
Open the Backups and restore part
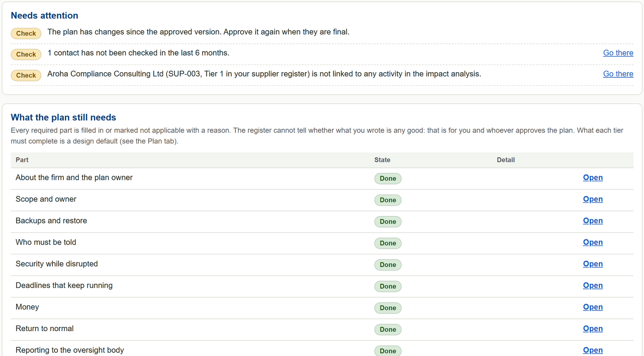(592, 221)
